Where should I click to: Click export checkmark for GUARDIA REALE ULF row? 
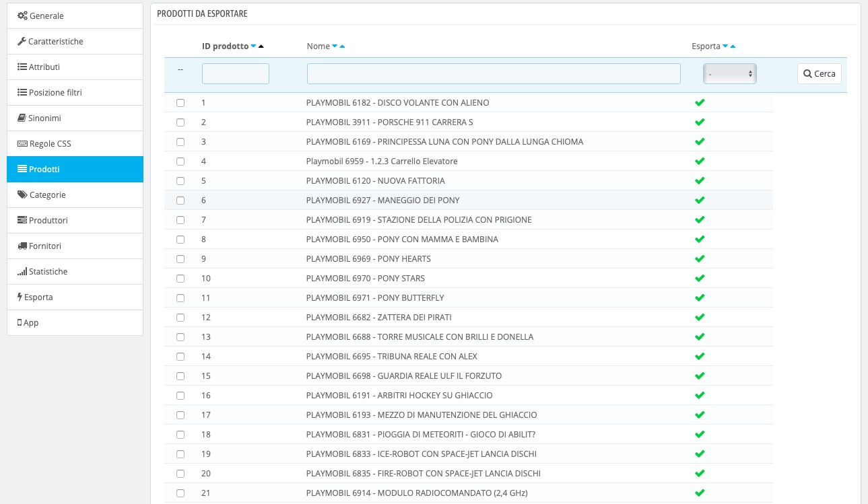700,376
